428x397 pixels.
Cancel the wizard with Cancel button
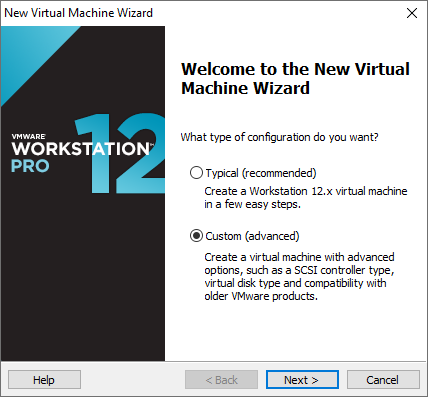(x=383, y=380)
